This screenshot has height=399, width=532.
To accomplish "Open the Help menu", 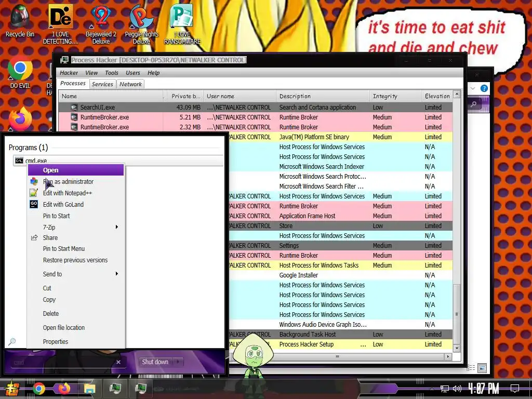I will click(153, 73).
